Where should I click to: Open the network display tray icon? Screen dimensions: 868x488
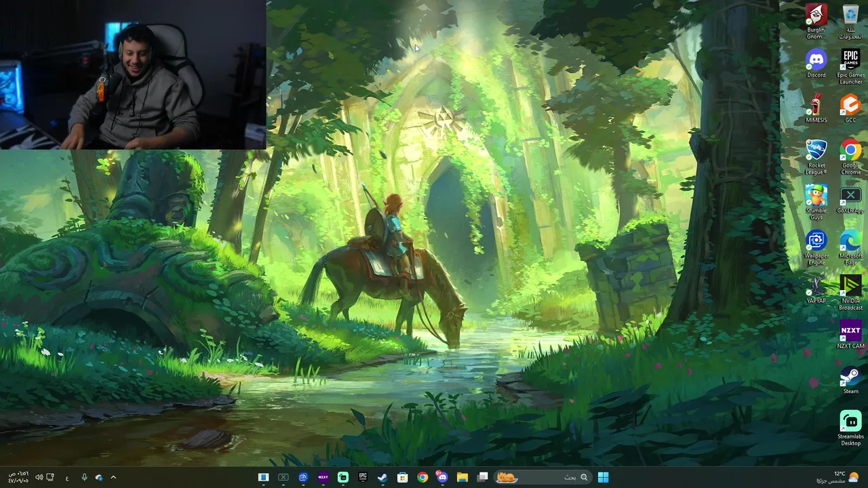pyautogui.click(x=50, y=478)
